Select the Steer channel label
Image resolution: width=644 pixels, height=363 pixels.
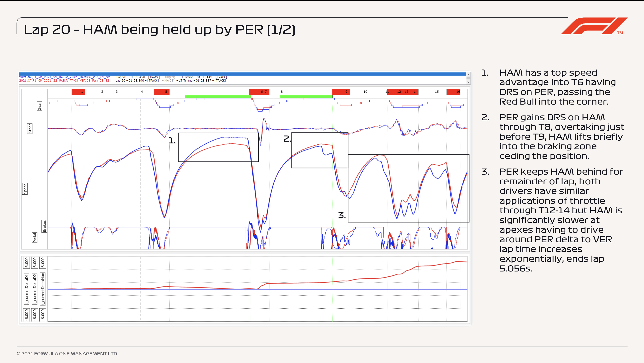(30, 129)
